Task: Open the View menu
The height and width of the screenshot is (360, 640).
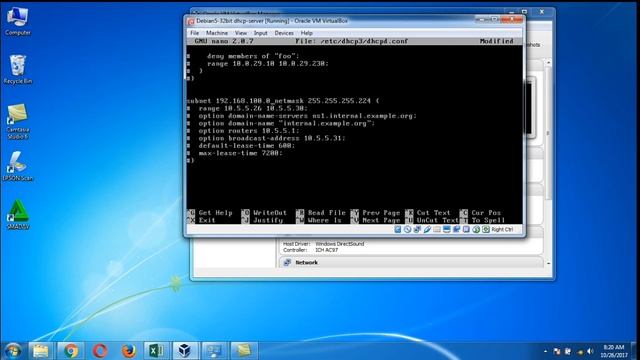Action: pos(241,33)
